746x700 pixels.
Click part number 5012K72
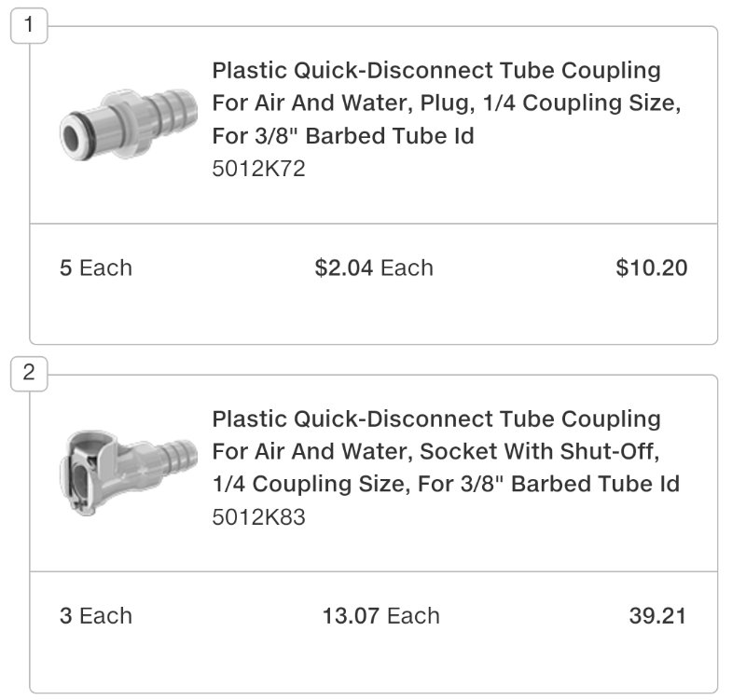258,169
